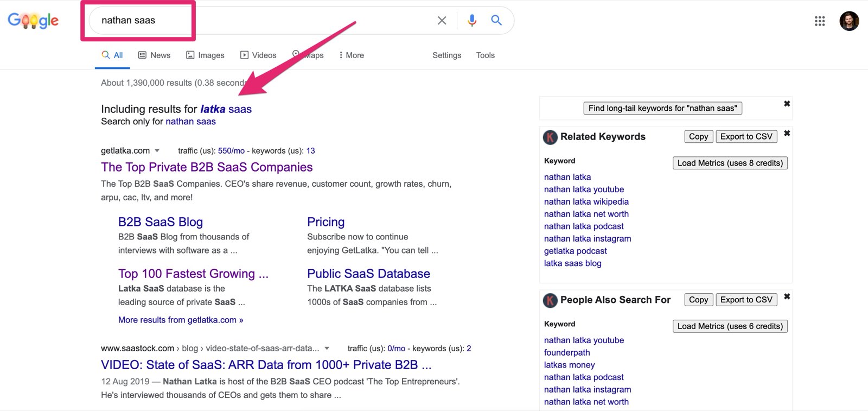The image size is (868, 411).
Task: Expand the saastock.com result dropdown arrow
Action: pos(327,349)
